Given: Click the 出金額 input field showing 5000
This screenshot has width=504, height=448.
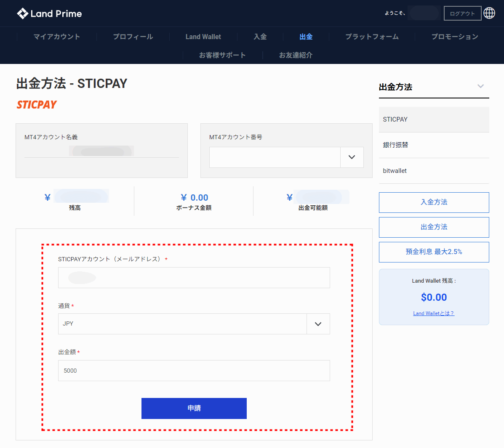Looking at the screenshot, I should (x=194, y=371).
